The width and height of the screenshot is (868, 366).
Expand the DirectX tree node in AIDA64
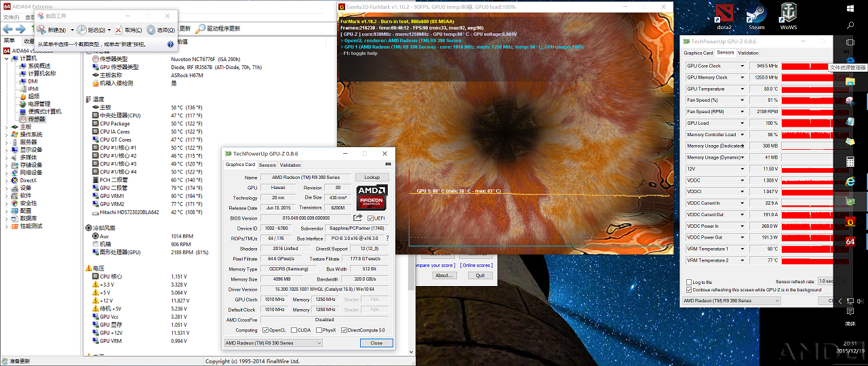7,180
